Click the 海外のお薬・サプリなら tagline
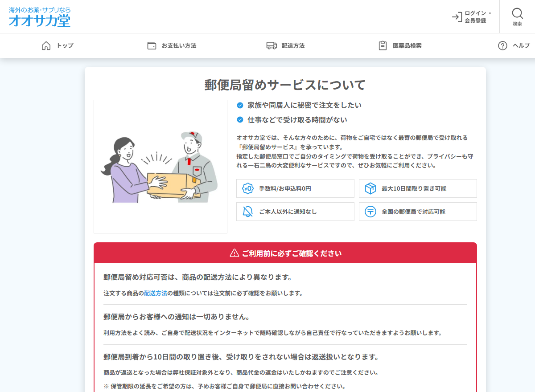The height and width of the screenshot is (392, 535). (40, 10)
